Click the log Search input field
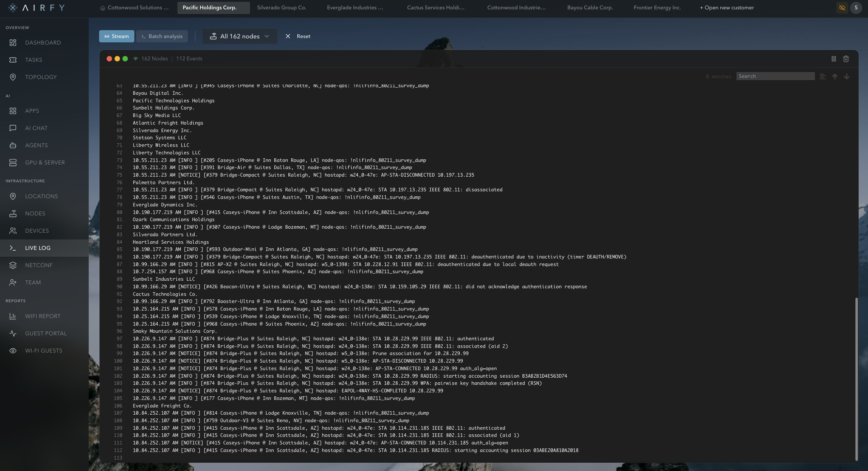This screenshot has height=471, width=868. (775, 76)
